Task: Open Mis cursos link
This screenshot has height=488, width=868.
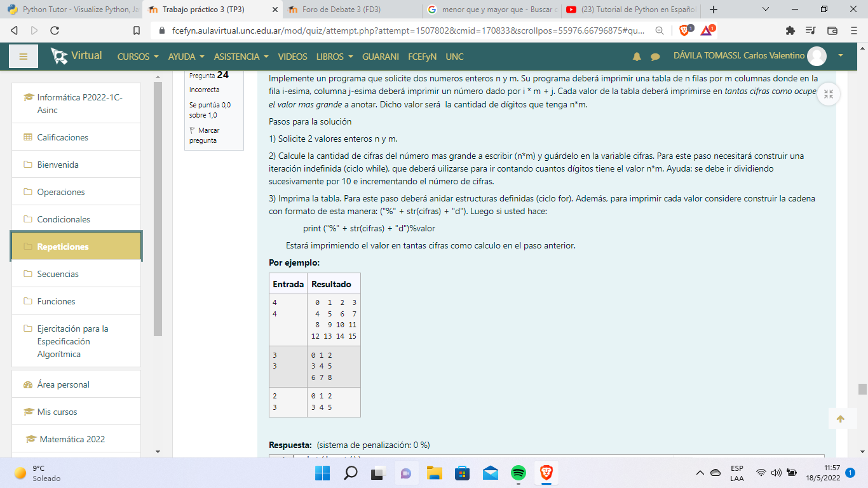Action: point(76,412)
